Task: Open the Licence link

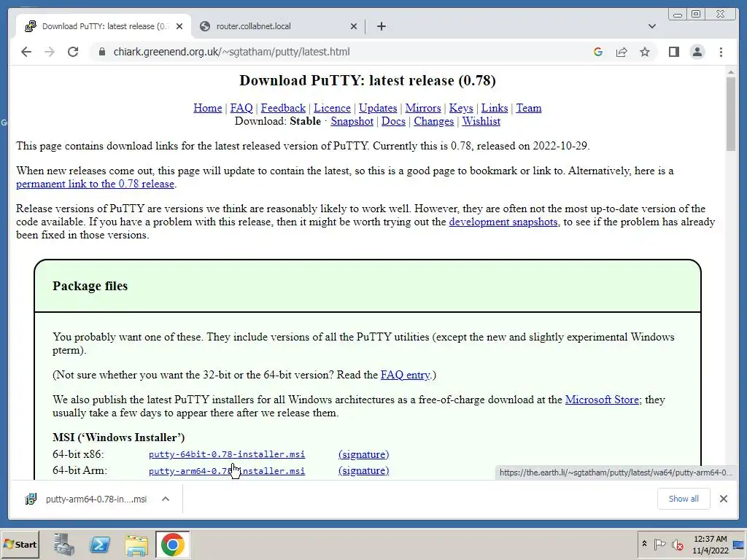Action: [x=332, y=108]
